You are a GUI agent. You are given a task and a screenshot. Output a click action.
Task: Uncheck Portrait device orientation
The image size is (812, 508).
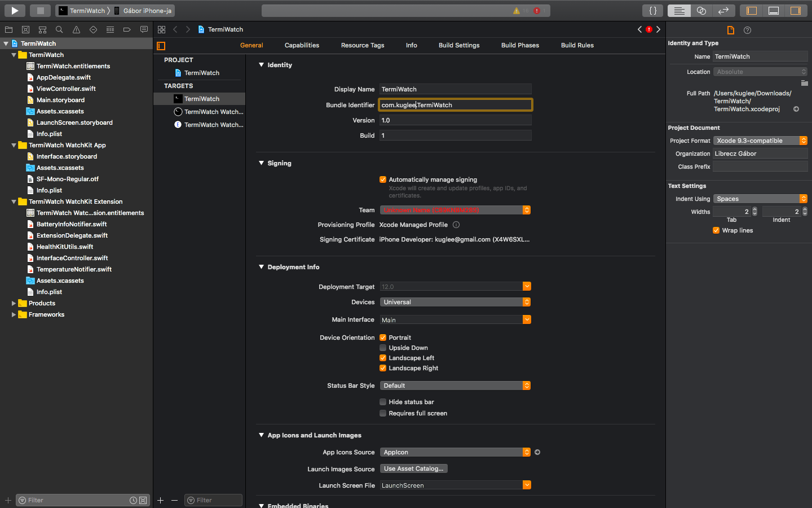pos(383,338)
